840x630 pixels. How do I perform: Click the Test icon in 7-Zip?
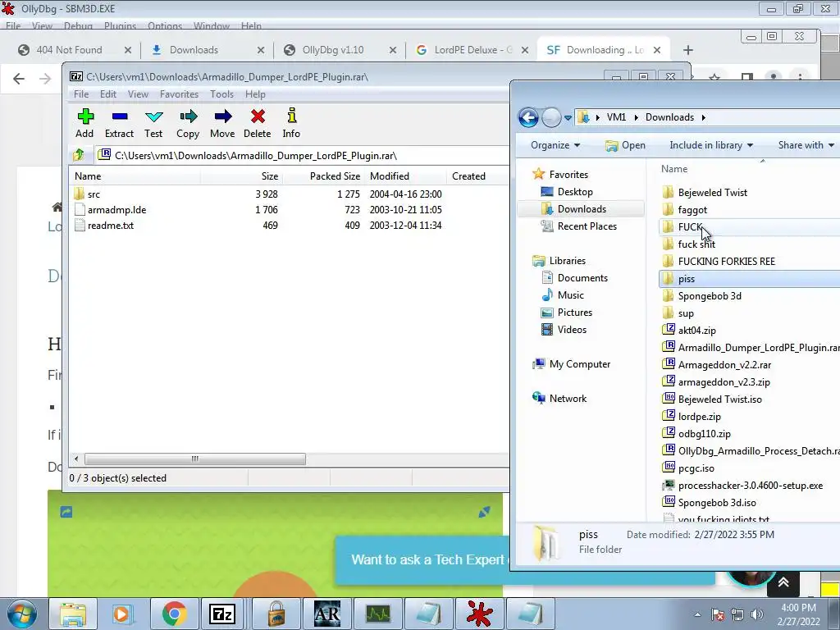(x=153, y=123)
